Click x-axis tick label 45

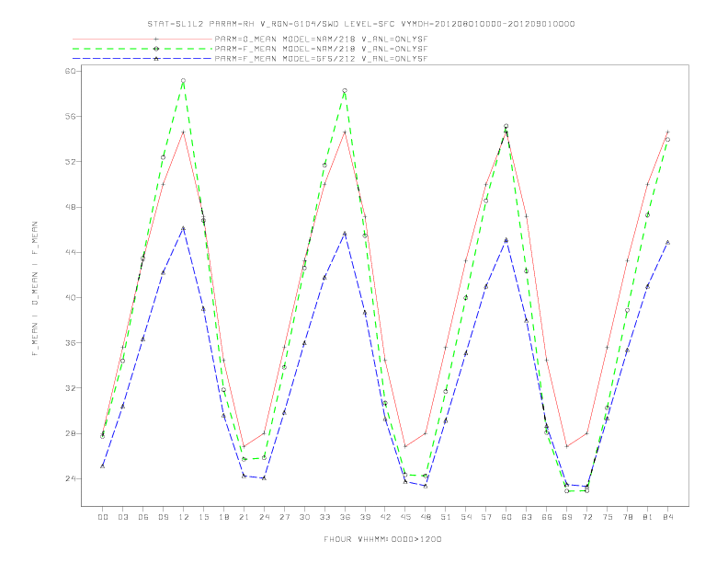(x=405, y=517)
